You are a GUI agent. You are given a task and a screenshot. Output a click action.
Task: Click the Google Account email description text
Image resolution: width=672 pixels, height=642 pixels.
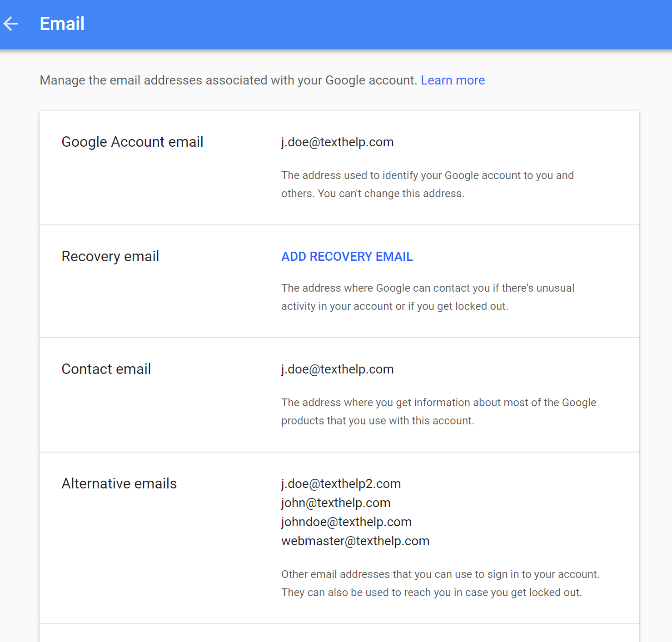[427, 184]
